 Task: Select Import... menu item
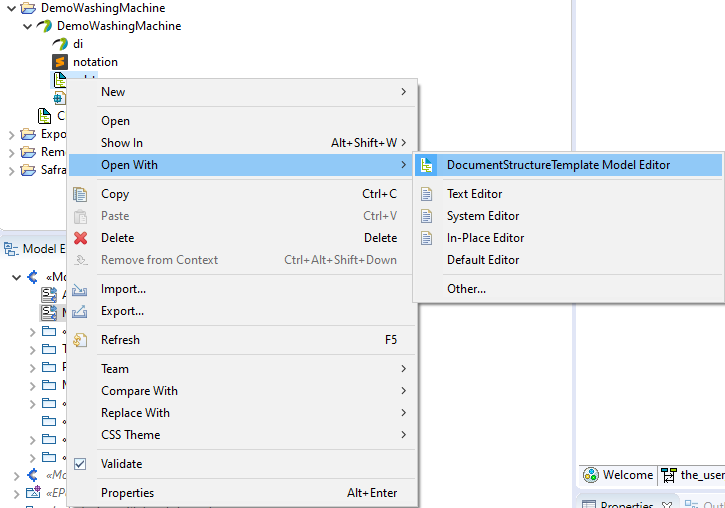click(x=242, y=289)
